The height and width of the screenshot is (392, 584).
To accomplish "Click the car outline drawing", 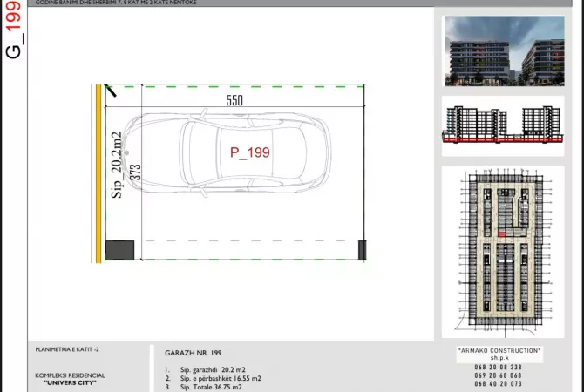I will click(226, 152).
